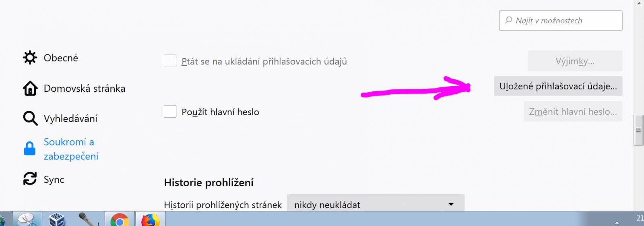Click the padlock icon for Soukromí

(30, 148)
